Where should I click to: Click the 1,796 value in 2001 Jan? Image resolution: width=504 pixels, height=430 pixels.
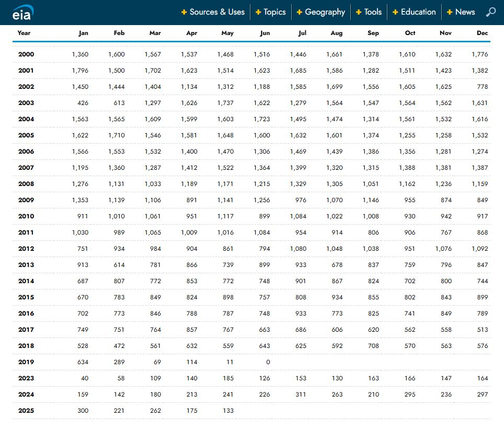80,71
